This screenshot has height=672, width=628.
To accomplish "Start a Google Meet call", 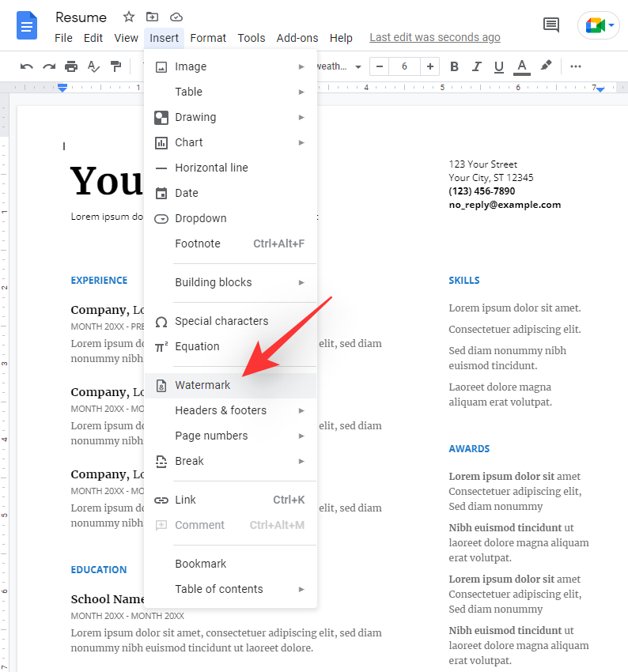I will (x=599, y=25).
